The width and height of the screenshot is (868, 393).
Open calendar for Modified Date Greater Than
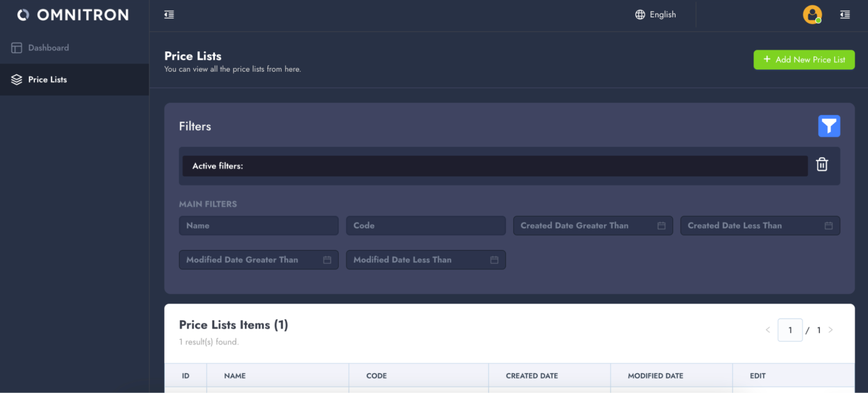(x=327, y=260)
